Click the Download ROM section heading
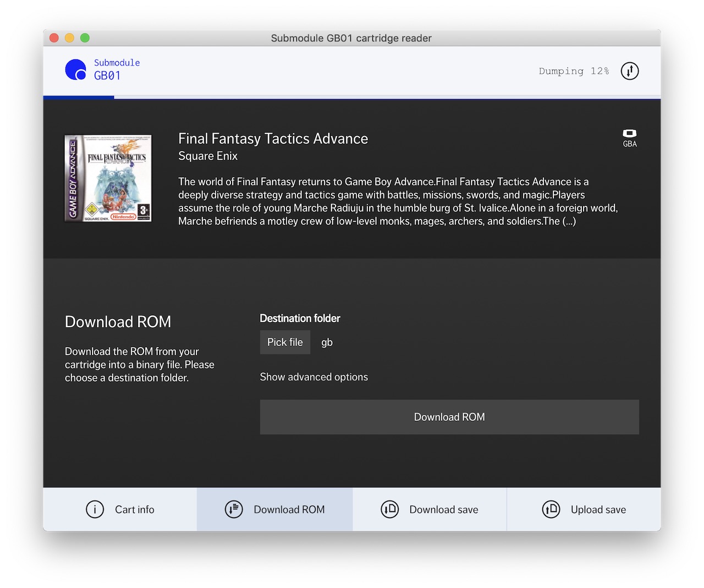The width and height of the screenshot is (704, 588). click(x=118, y=322)
